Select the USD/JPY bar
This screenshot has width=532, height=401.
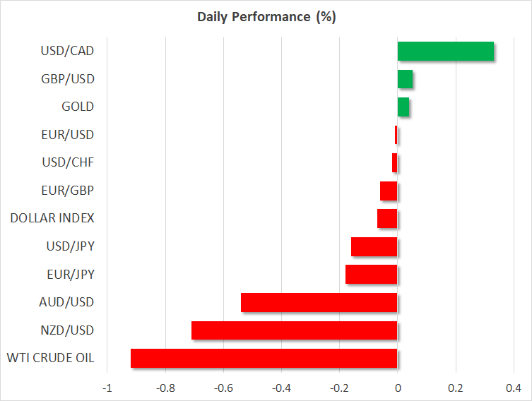coord(374,247)
